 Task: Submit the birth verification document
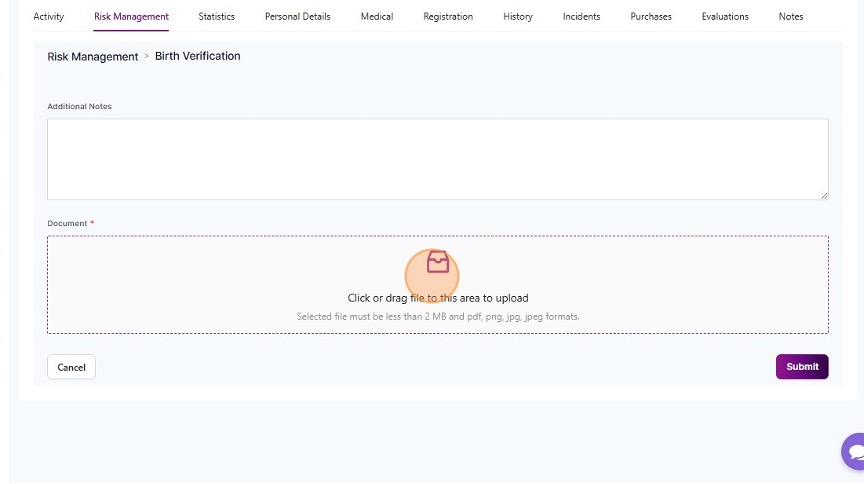coord(802,367)
